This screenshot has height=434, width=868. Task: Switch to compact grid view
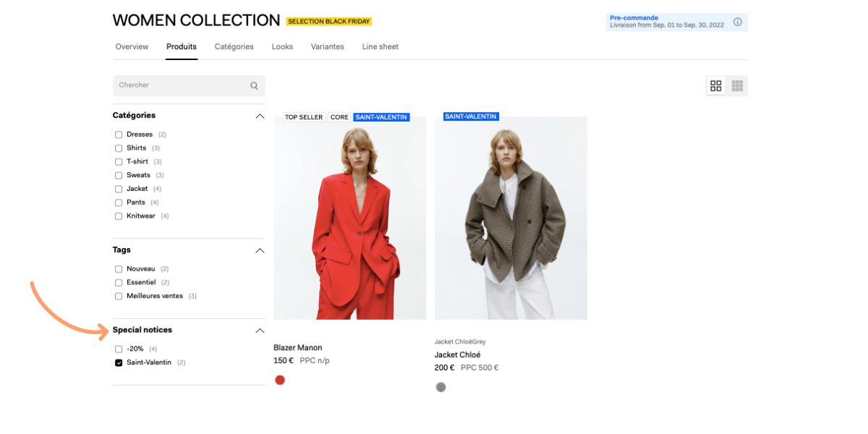737,86
